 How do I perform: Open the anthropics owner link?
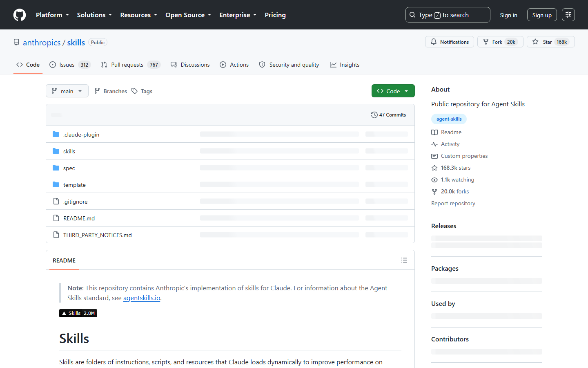(x=42, y=43)
